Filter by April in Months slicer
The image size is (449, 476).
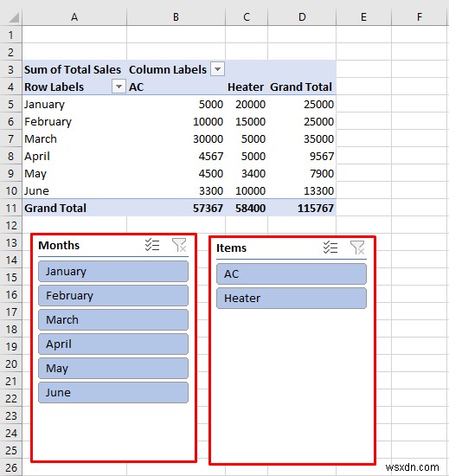click(x=113, y=344)
